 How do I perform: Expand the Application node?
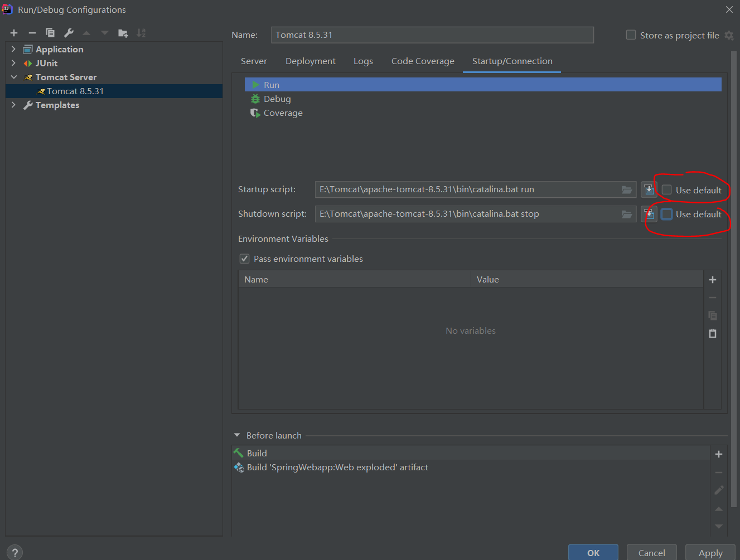click(x=13, y=49)
